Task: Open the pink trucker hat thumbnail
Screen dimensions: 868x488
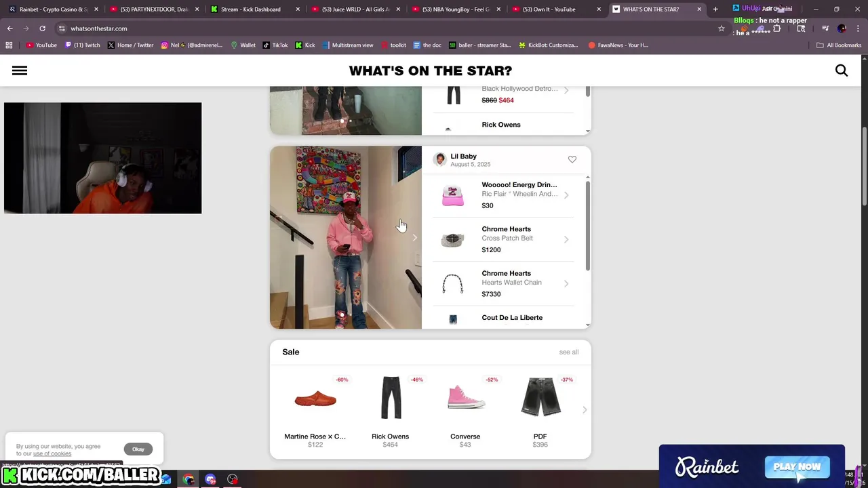Action: pyautogui.click(x=452, y=195)
